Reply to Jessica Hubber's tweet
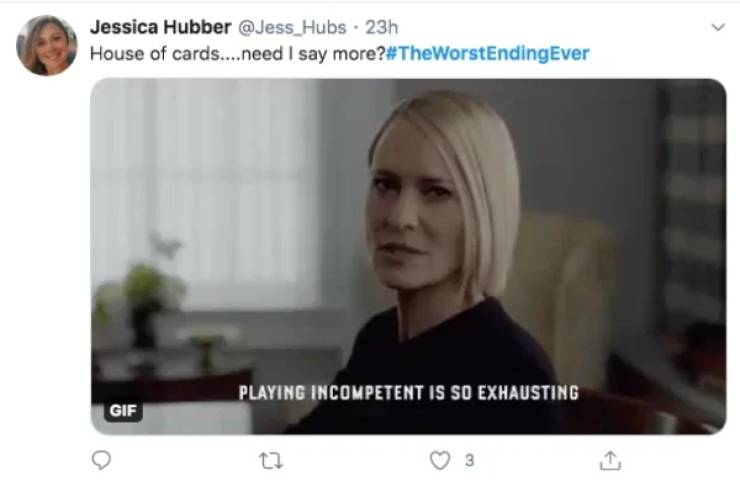 [x=101, y=460]
